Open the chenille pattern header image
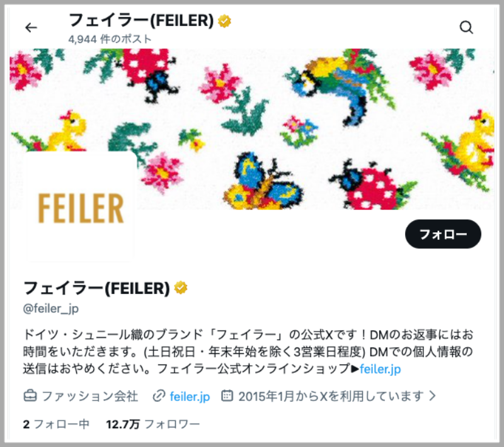The width and height of the screenshot is (504, 447). pyautogui.click(x=252, y=129)
